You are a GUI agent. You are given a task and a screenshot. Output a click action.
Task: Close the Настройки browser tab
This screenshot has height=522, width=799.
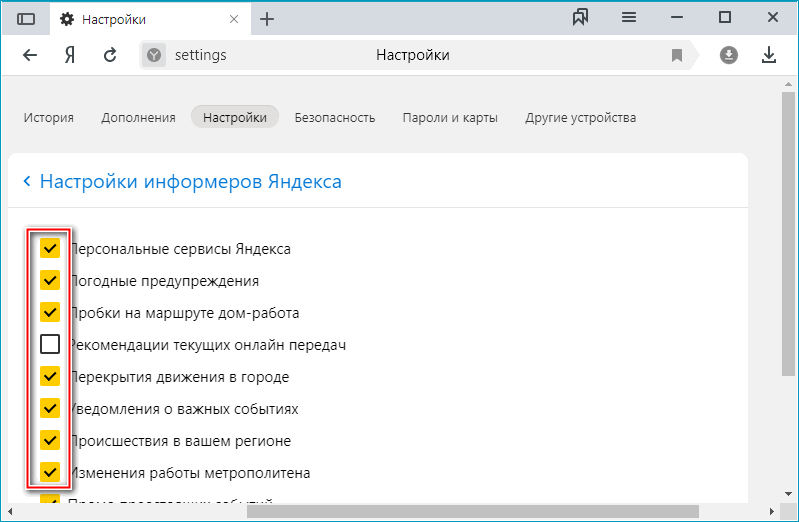coord(234,19)
